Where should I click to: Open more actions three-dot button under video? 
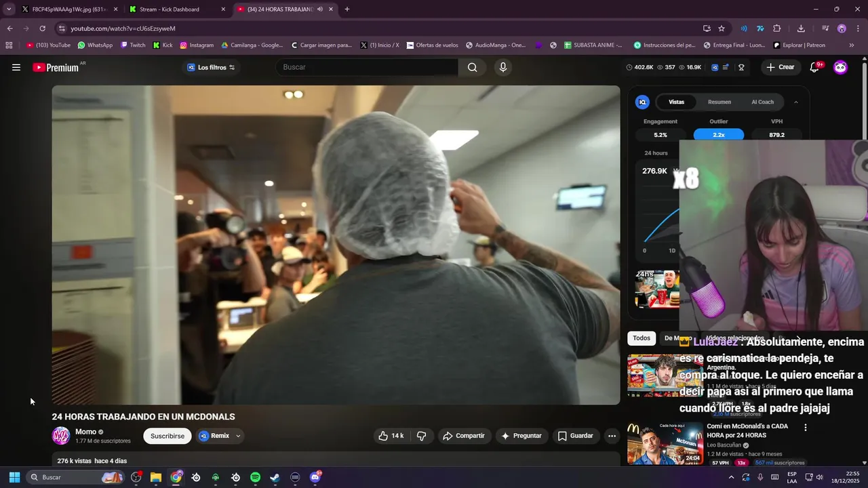(612, 436)
